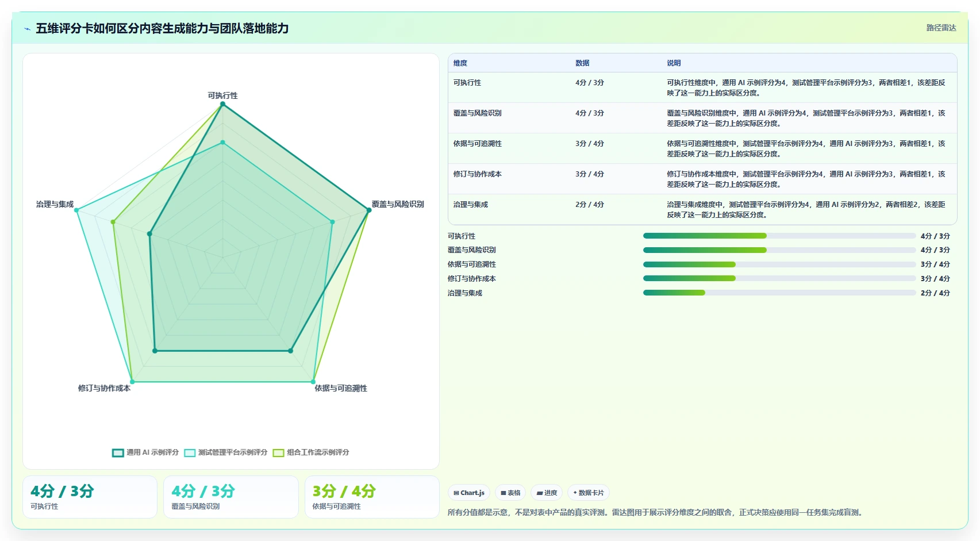Click the 测试管理平台 data point on 治理与集成 axis
Screen dimensions: 980x541
pyautogui.click(x=76, y=210)
